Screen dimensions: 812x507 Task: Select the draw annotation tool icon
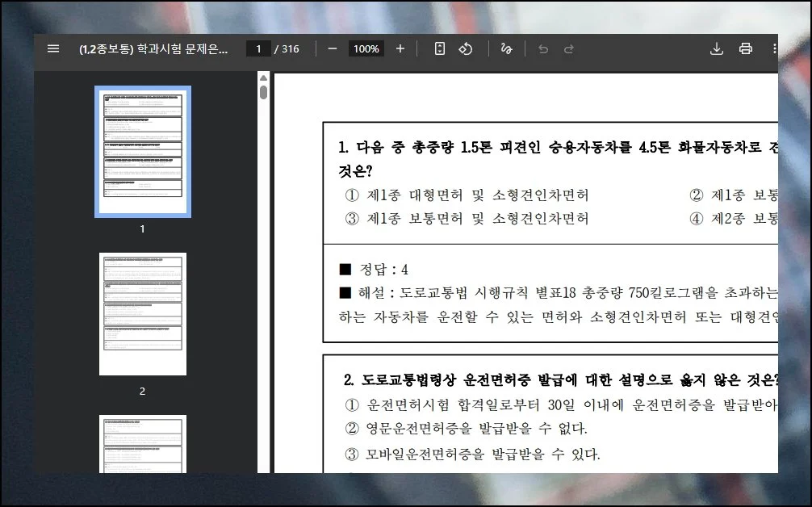click(x=507, y=48)
